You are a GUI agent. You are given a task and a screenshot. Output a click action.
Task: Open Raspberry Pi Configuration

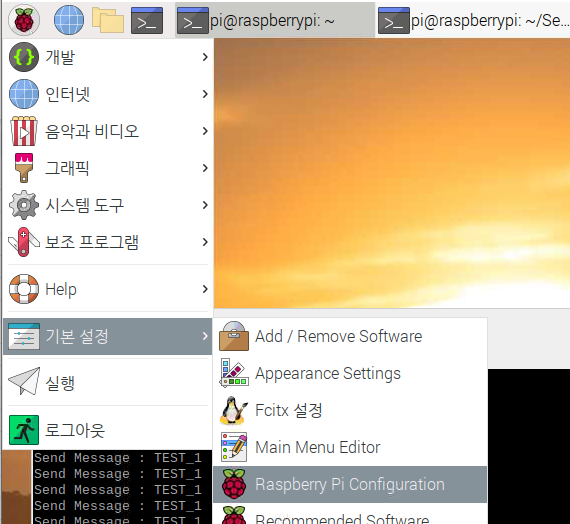pyautogui.click(x=350, y=484)
